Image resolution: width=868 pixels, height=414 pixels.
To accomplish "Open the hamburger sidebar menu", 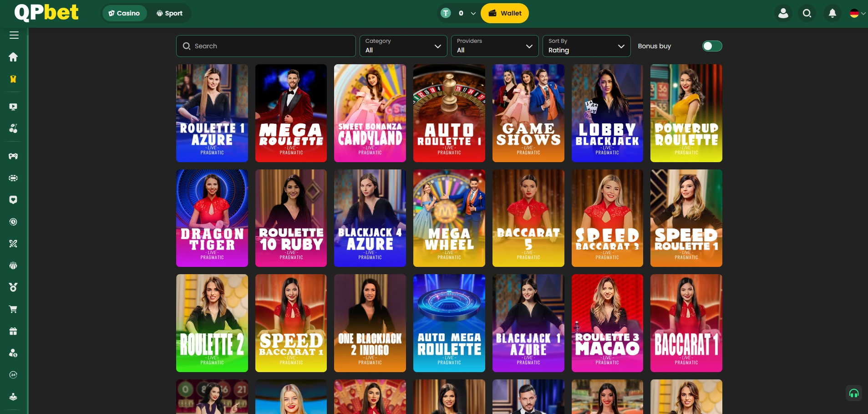I will click(14, 35).
